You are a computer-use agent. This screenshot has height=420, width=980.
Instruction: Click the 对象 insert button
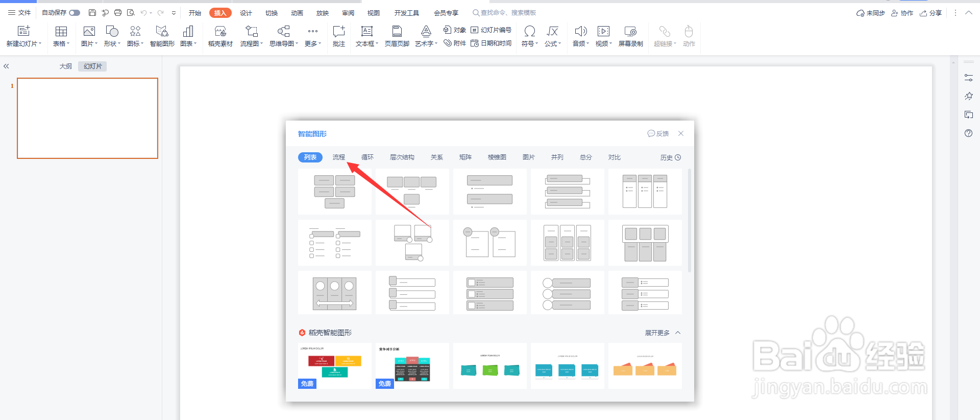click(x=455, y=30)
